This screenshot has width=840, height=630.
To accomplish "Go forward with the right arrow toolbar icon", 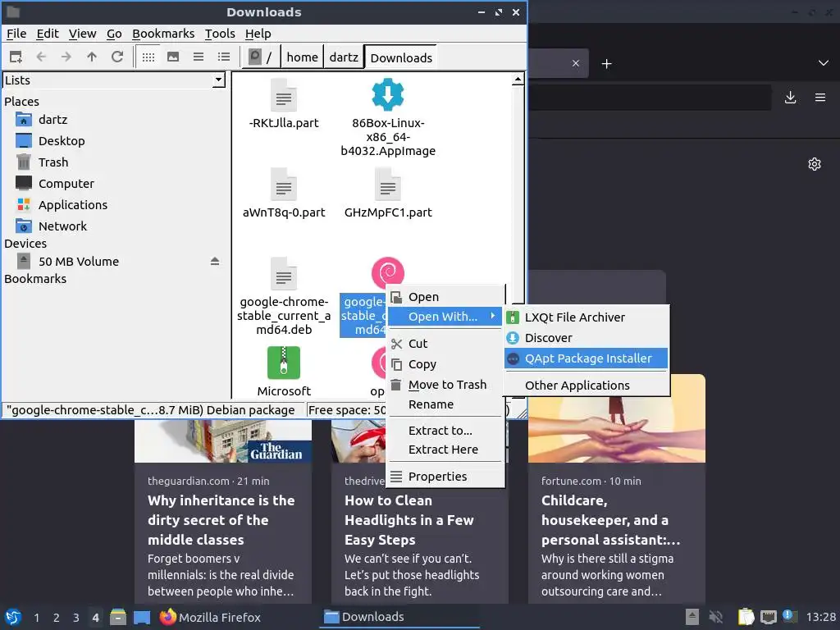I will click(66, 57).
